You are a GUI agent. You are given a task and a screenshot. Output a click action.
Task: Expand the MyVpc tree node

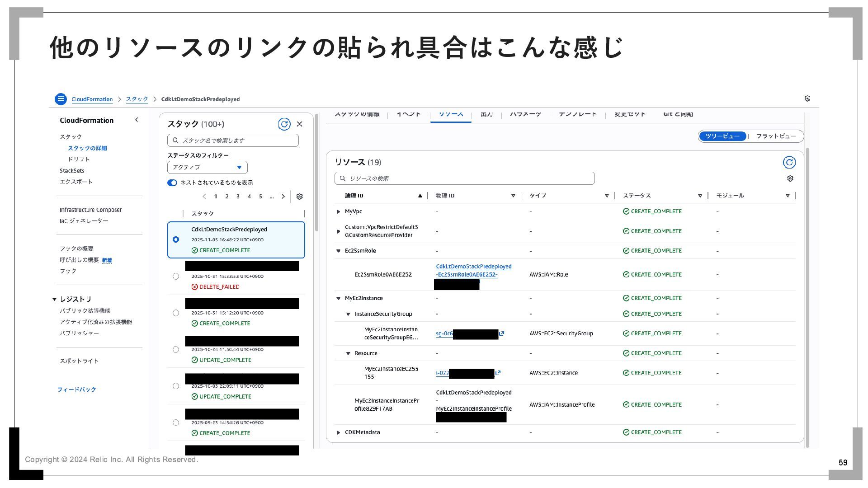click(x=338, y=211)
